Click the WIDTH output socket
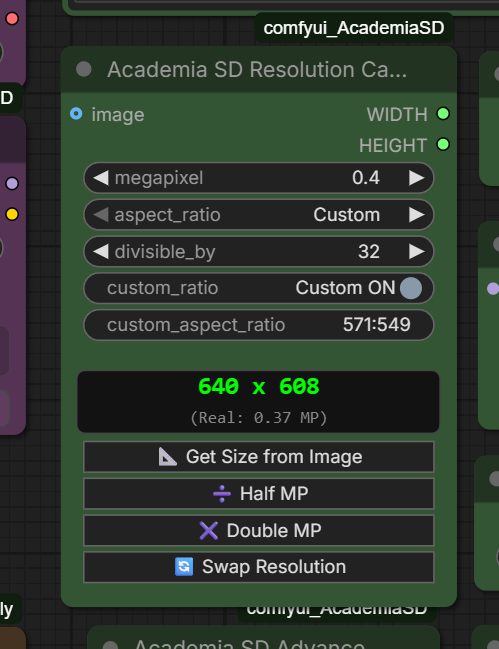This screenshot has width=499, height=649. (443, 113)
